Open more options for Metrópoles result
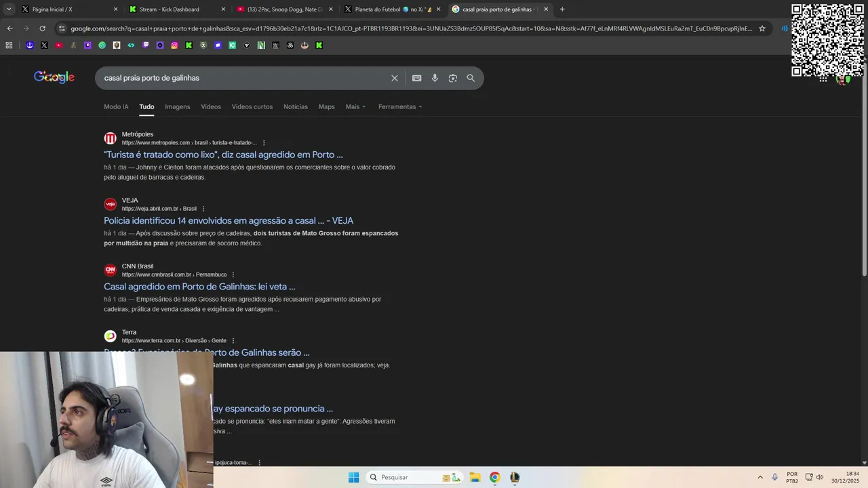Screen dimensions: 868x488 click(x=264, y=143)
